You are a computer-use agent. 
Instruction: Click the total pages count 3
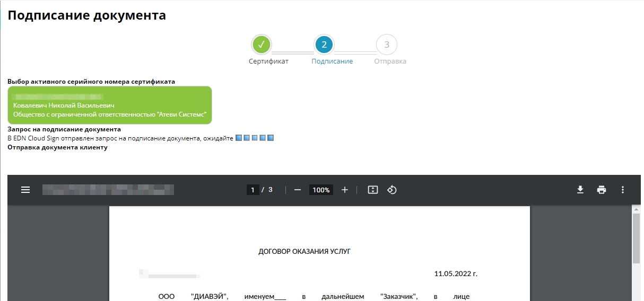pyautogui.click(x=271, y=190)
